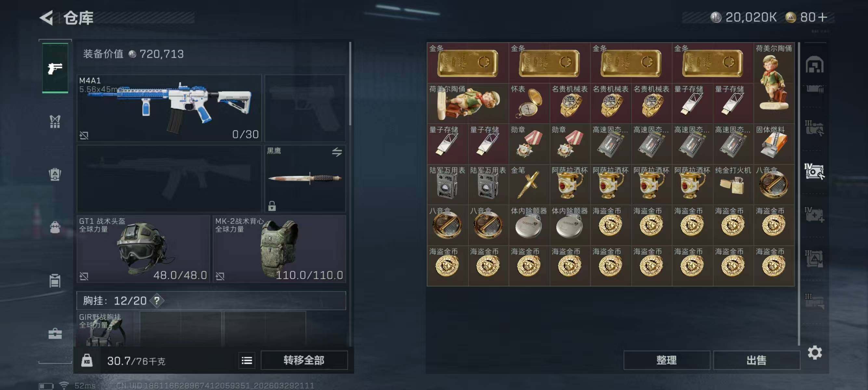Open the armor vest sidebar category
868x390 pixels.
(55, 121)
